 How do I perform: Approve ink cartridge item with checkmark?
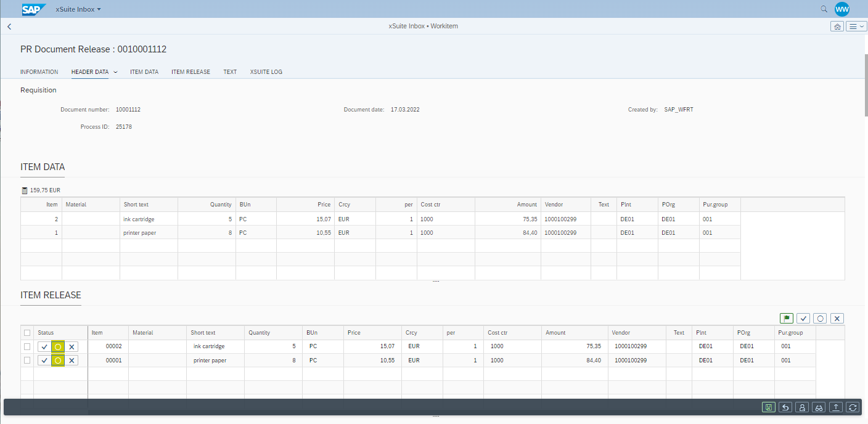44,346
